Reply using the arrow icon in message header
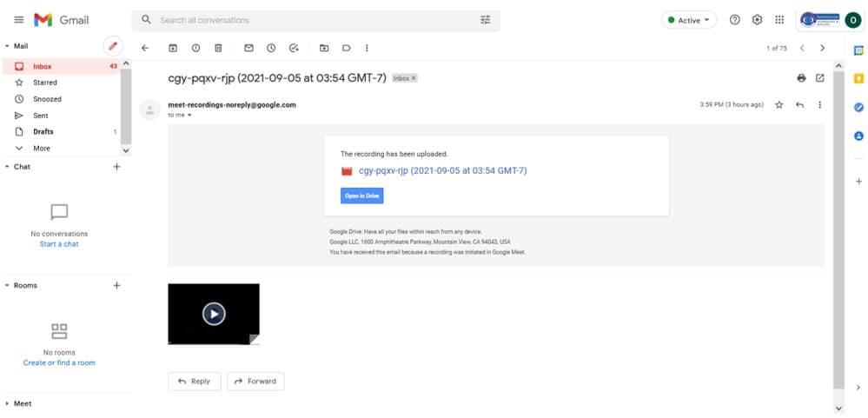868x418 pixels. click(x=799, y=104)
